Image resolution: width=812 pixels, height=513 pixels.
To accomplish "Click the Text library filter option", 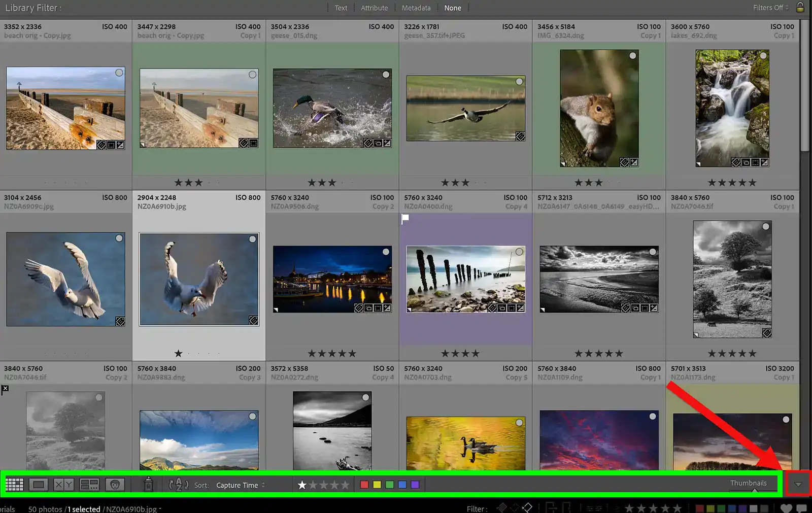I will pos(341,8).
